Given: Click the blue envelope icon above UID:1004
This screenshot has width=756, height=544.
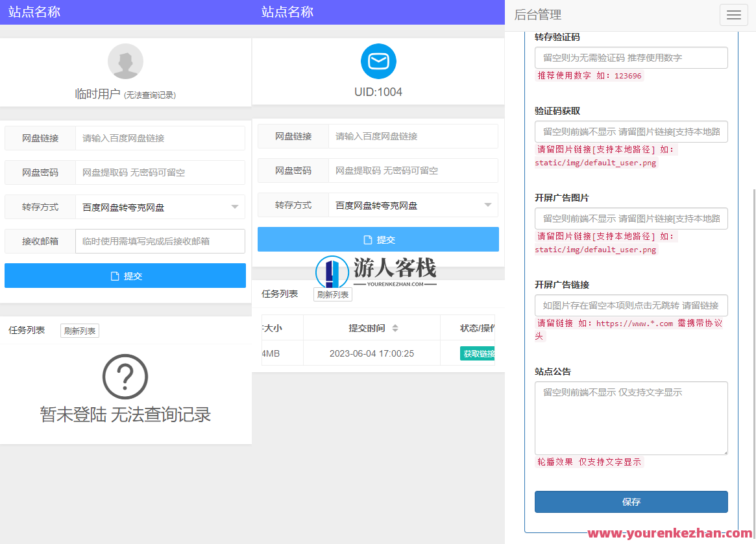Looking at the screenshot, I should [378, 61].
